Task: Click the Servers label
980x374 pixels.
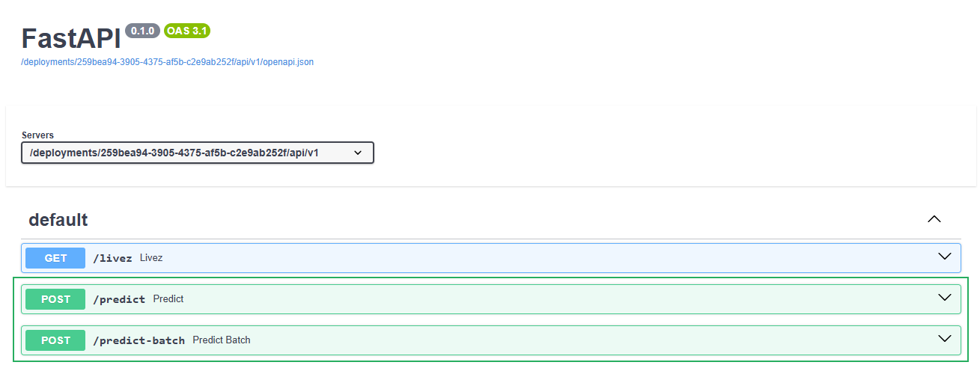Action: click(x=37, y=135)
